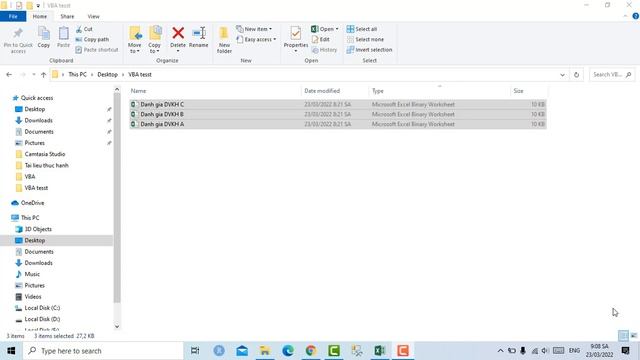Open the Copy to menu
The width and height of the screenshot is (640, 360).
(x=155, y=40)
